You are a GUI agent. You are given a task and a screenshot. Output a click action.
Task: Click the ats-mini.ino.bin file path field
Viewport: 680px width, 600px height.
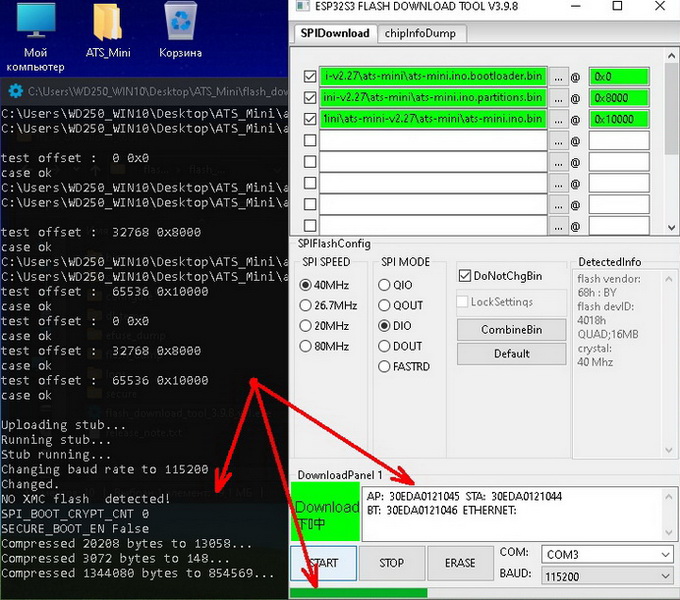[433, 119]
